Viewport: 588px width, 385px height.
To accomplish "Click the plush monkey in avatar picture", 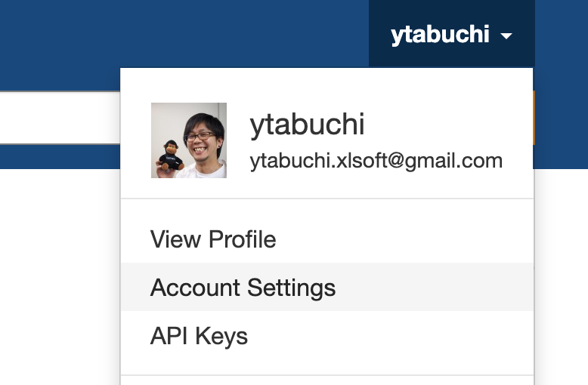I will pyautogui.click(x=169, y=156).
